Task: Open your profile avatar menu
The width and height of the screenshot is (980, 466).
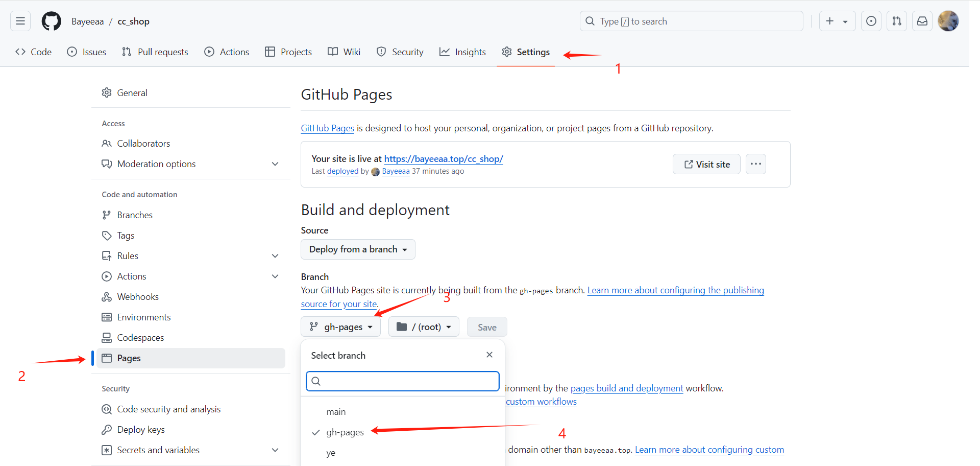Action: click(948, 21)
